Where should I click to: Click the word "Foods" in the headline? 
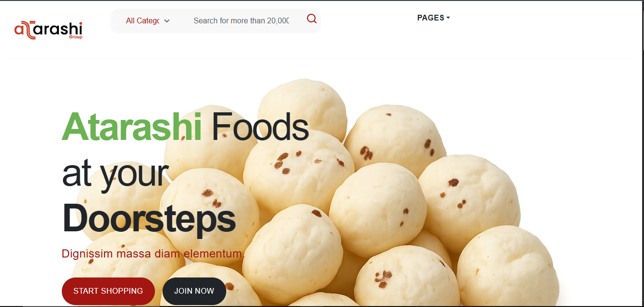(260, 127)
